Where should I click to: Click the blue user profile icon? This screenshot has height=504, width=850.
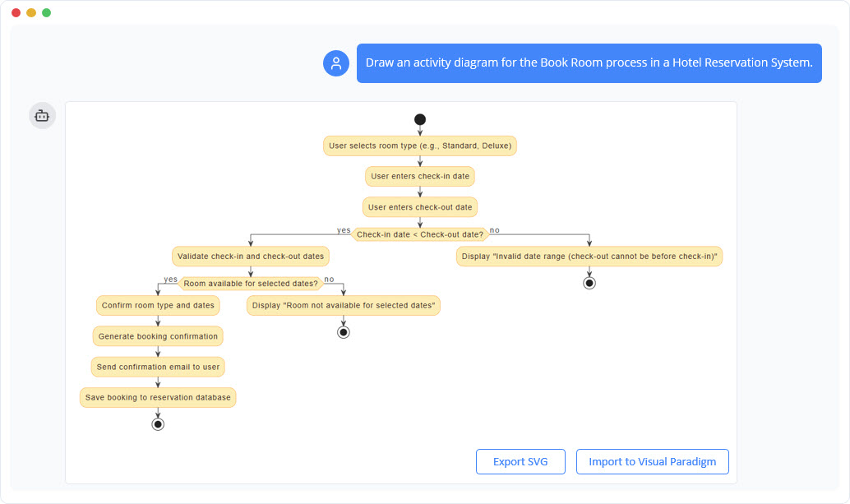point(335,62)
